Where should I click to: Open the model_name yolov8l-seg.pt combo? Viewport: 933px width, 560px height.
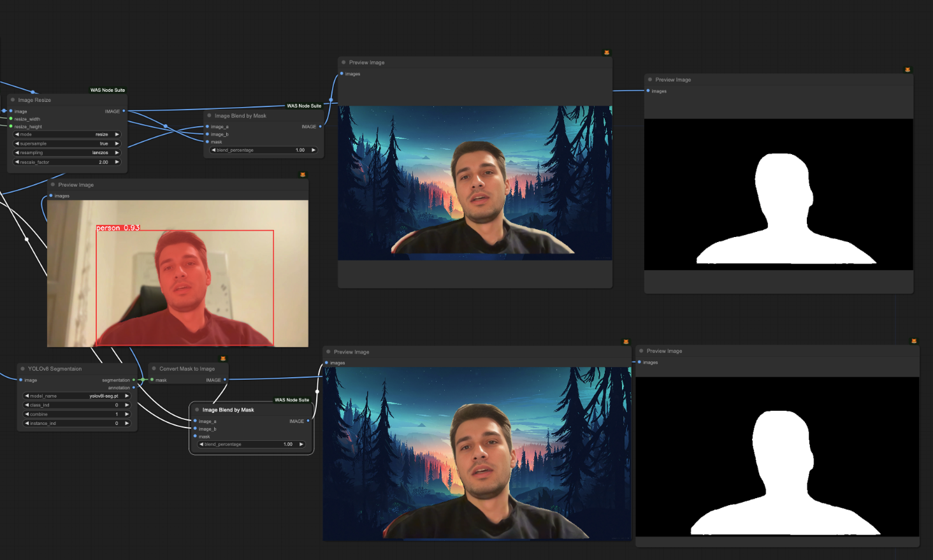coord(76,396)
